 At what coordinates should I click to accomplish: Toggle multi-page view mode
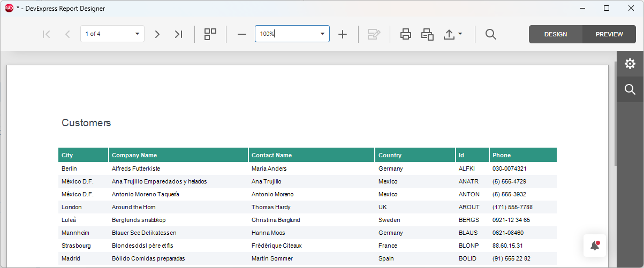click(210, 34)
